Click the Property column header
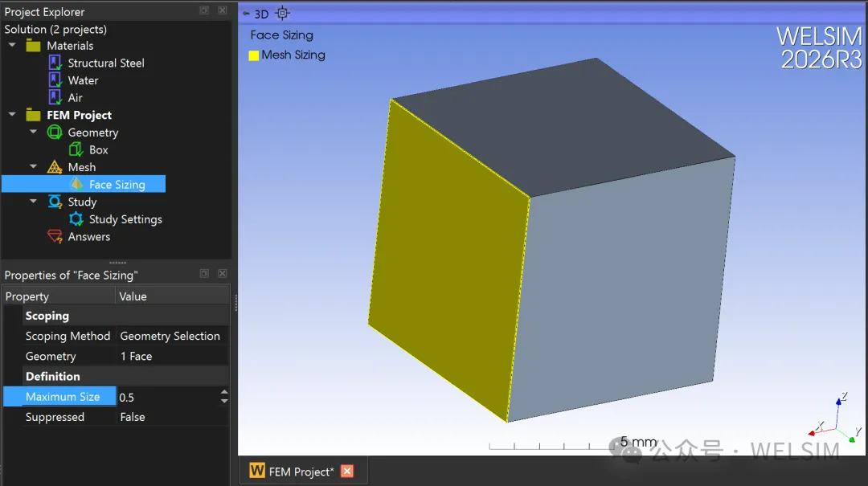The height and width of the screenshot is (486, 868). [x=59, y=296]
